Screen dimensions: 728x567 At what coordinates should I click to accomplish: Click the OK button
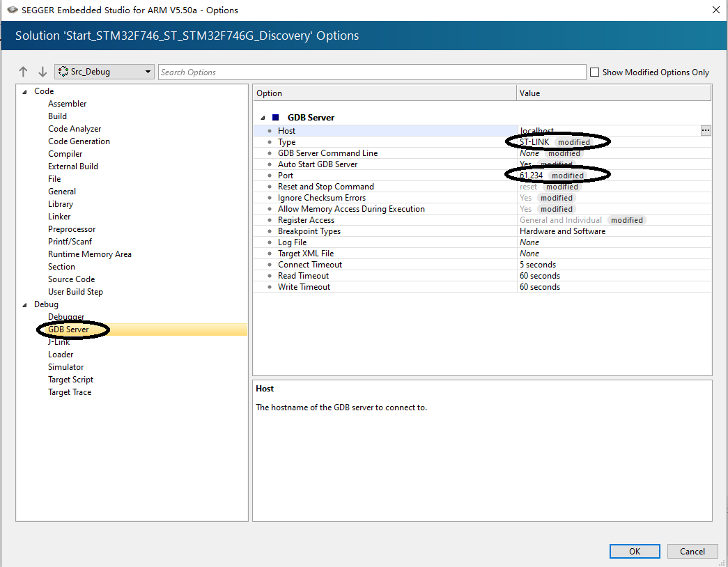pyautogui.click(x=635, y=551)
